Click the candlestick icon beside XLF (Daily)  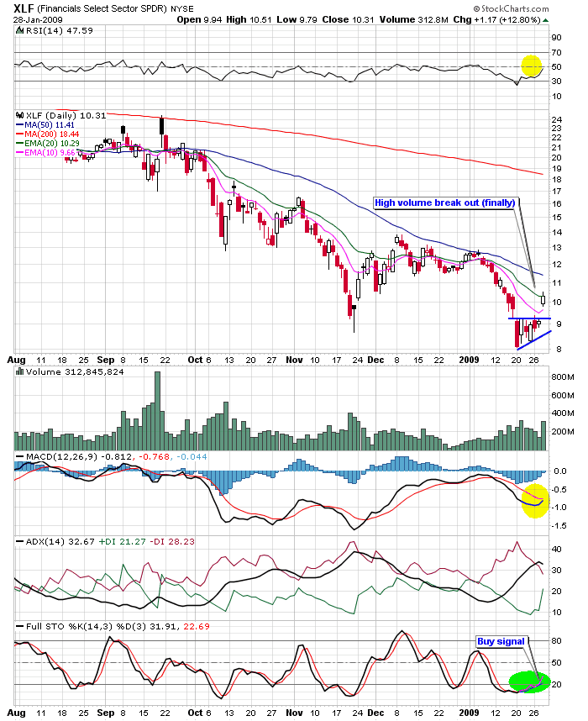click(x=19, y=115)
